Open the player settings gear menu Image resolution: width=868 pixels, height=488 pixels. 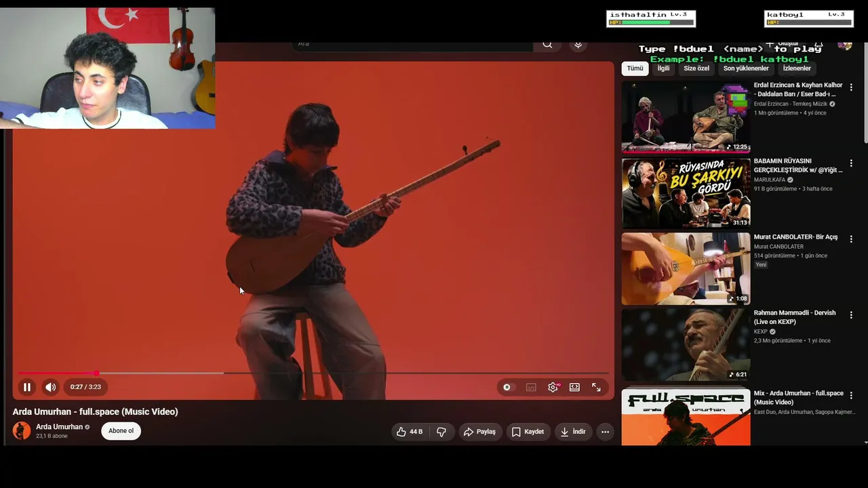click(x=553, y=387)
